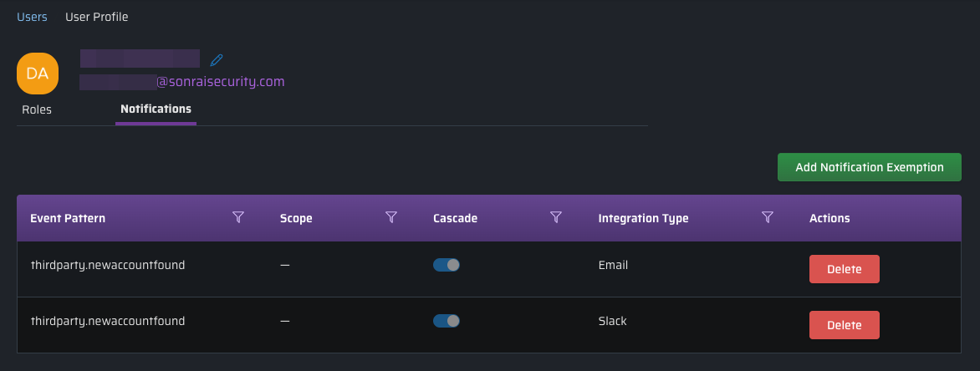Screen dimensions: 980x371
Task: Select the Notifications tab
Action: click(156, 109)
